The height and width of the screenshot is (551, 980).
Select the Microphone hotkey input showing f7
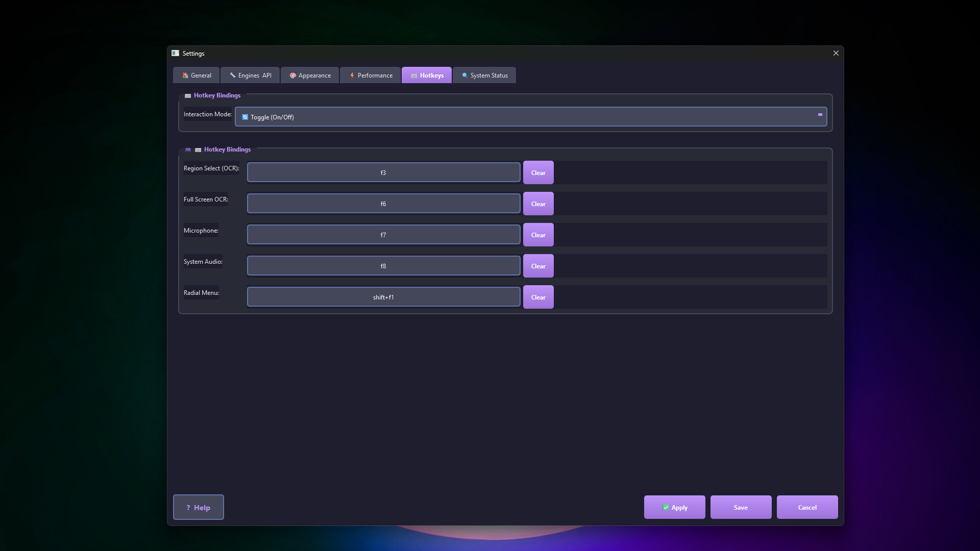click(x=383, y=234)
